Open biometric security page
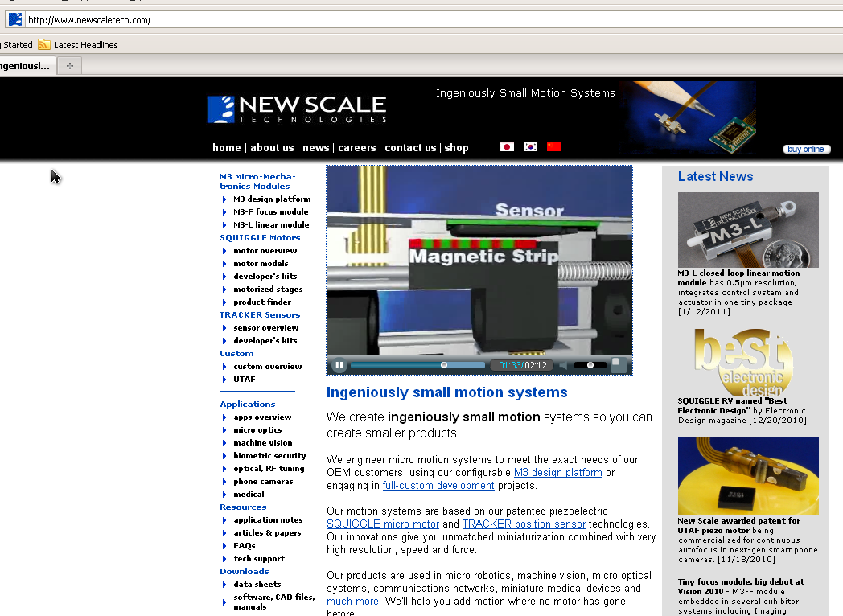 pos(269,456)
